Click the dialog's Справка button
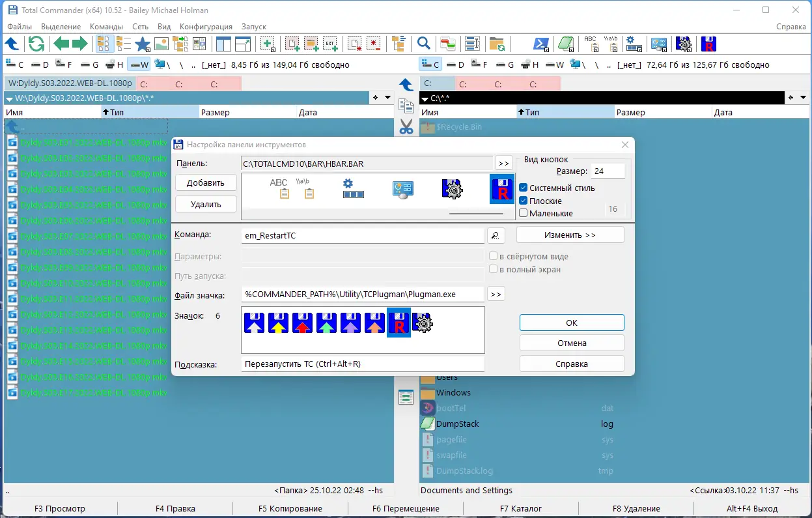The image size is (812, 518). (x=572, y=364)
